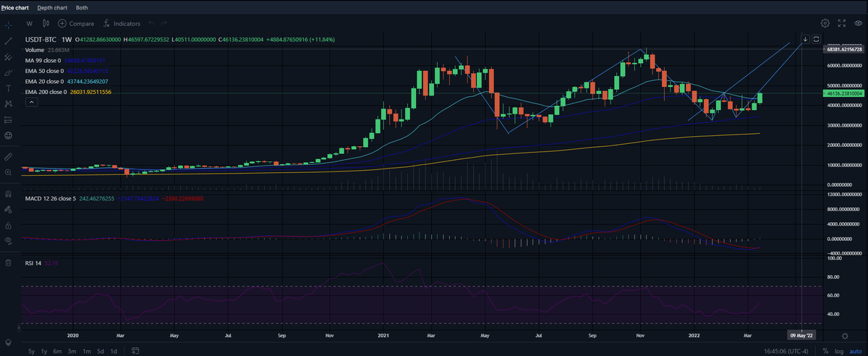The image size is (868, 356).
Task: Open chart settings gear
Action: click(825, 23)
